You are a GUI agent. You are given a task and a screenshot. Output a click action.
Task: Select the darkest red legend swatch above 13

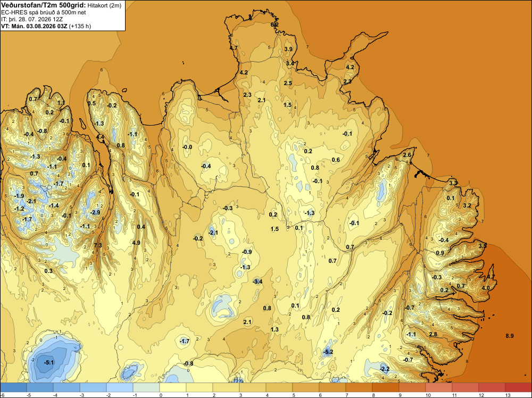(x=518, y=387)
